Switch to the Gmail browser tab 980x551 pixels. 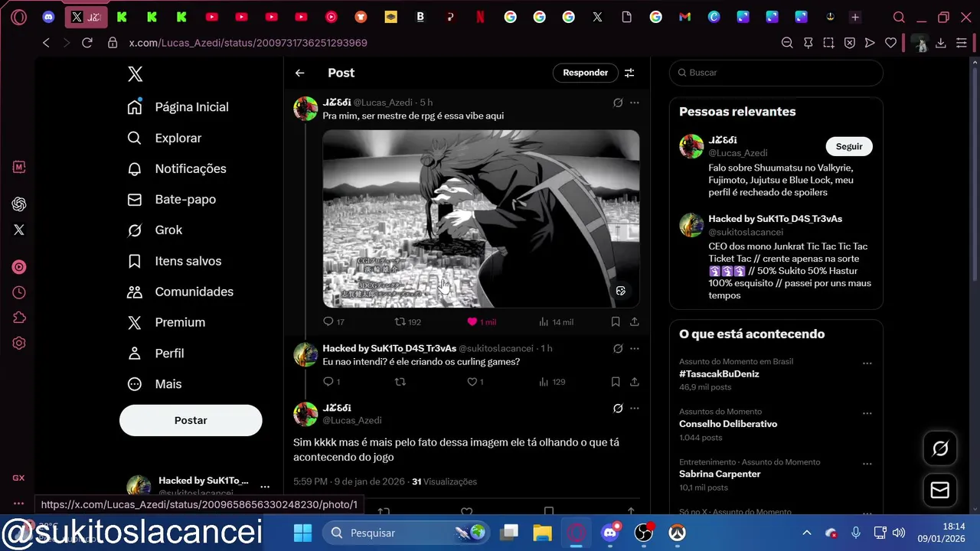685,17
